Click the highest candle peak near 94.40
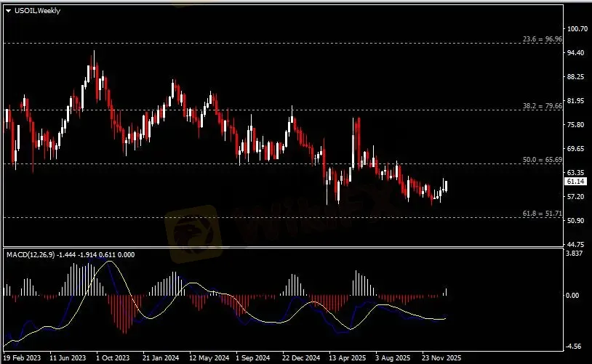This screenshot has height=364, width=592. click(93, 52)
